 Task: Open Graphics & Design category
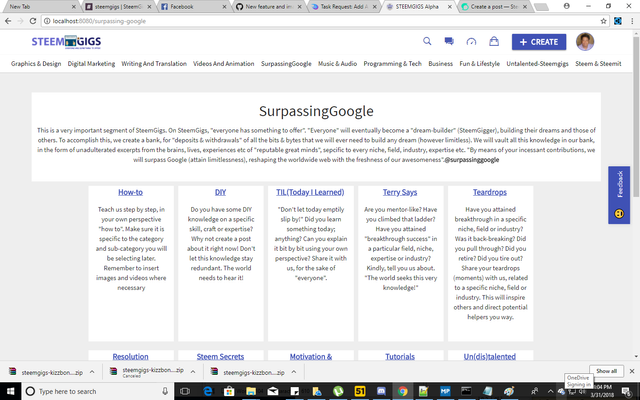pos(36,64)
